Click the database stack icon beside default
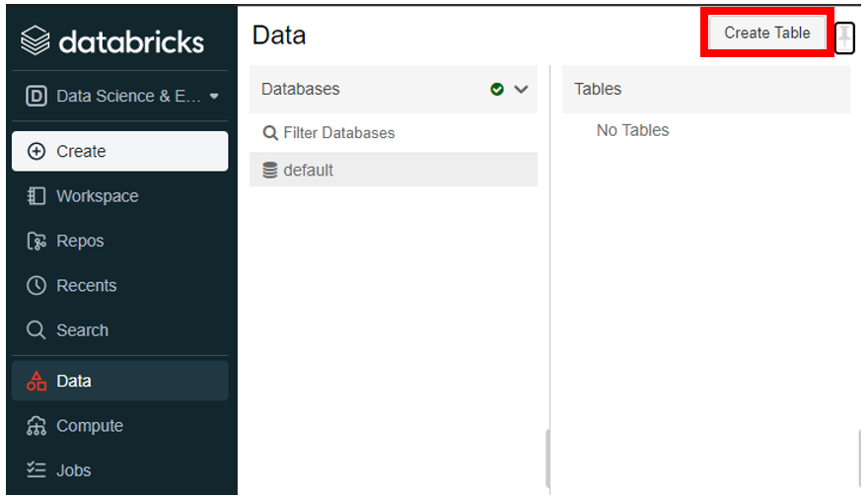This screenshot has height=497, width=868. (270, 170)
